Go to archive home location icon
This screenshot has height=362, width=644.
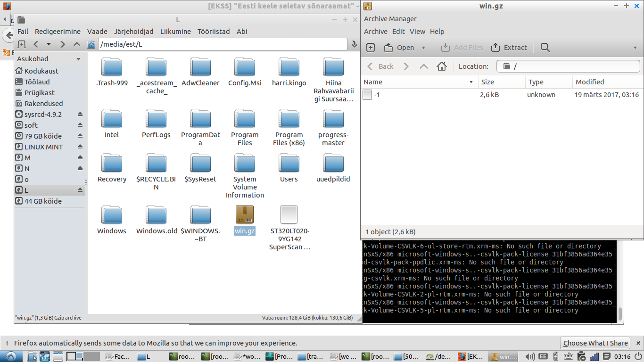click(x=442, y=66)
